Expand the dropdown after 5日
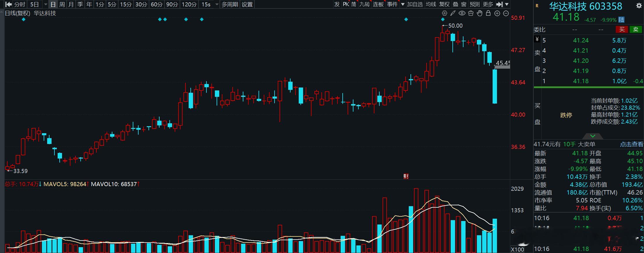 tap(45, 4)
